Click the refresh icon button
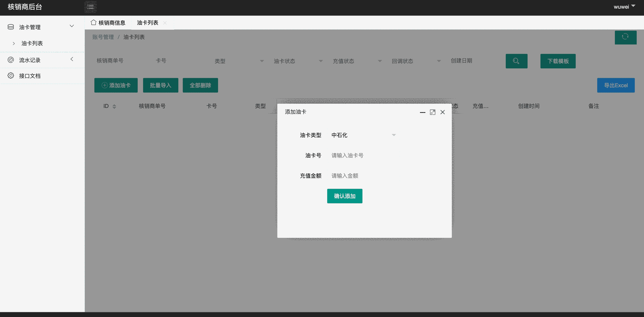The width and height of the screenshot is (644, 317). pyautogui.click(x=625, y=37)
